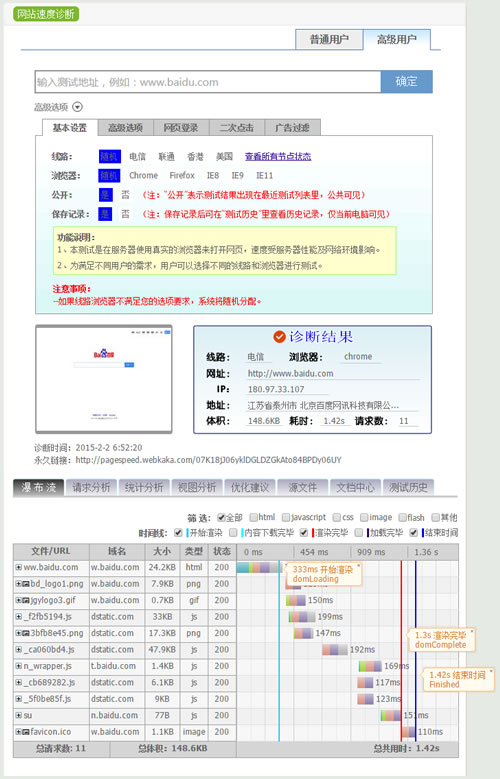Click the 网站速度诊断 green title badge
Screen dimensions: 500x779
click(46, 14)
